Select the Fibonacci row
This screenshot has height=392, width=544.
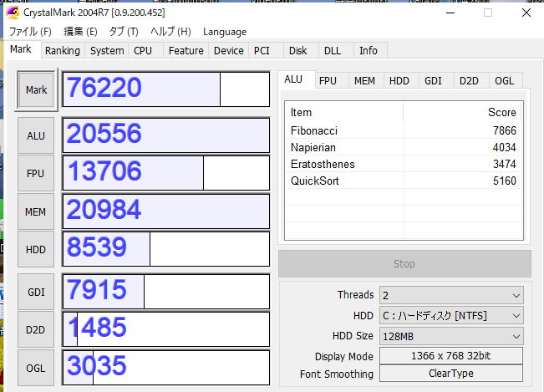click(404, 130)
